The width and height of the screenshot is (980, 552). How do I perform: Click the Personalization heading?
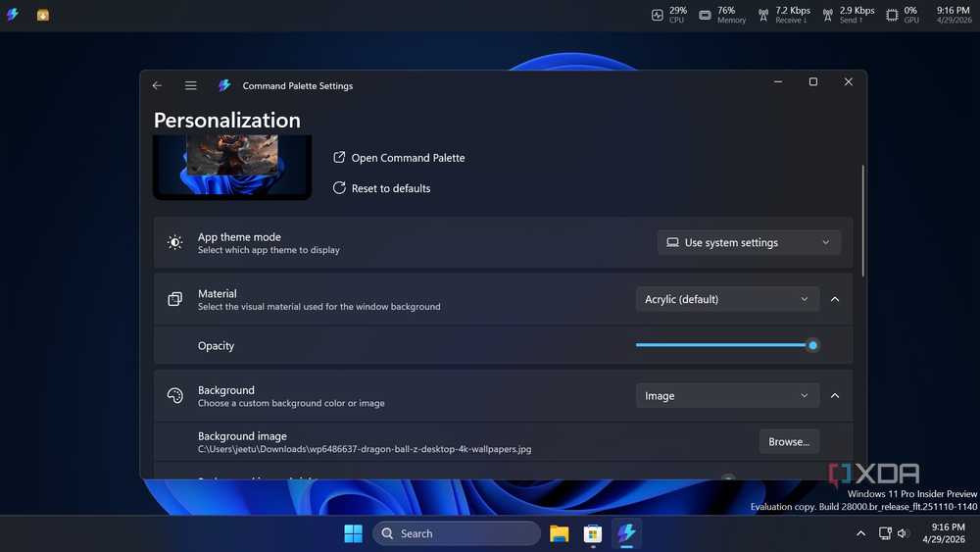(x=227, y=120)
